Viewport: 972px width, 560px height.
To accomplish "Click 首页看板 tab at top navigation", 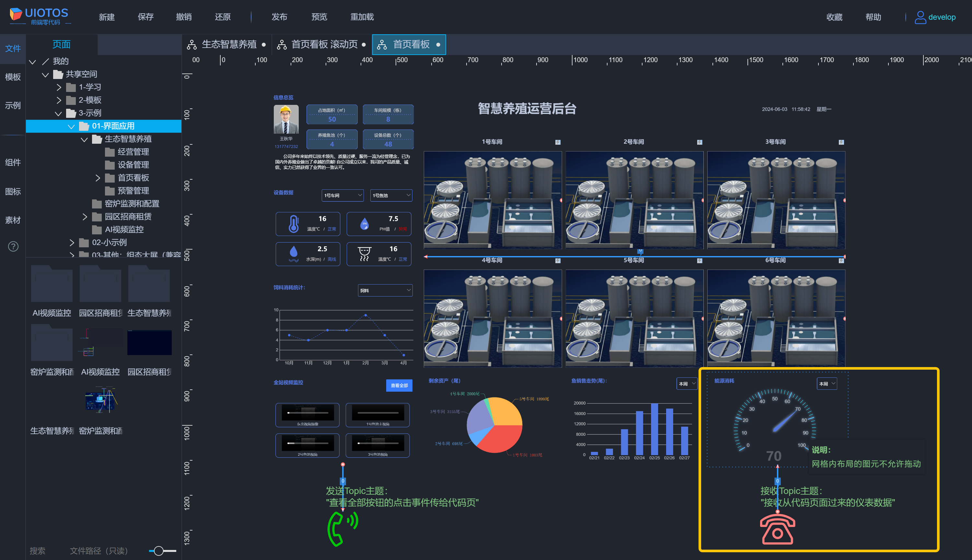I will 409,45.
